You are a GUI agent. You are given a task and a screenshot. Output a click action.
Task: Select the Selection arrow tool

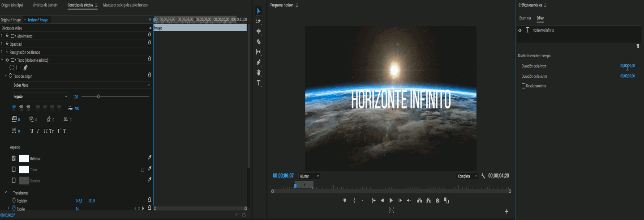pyautogui.click(x=258, y=11)
